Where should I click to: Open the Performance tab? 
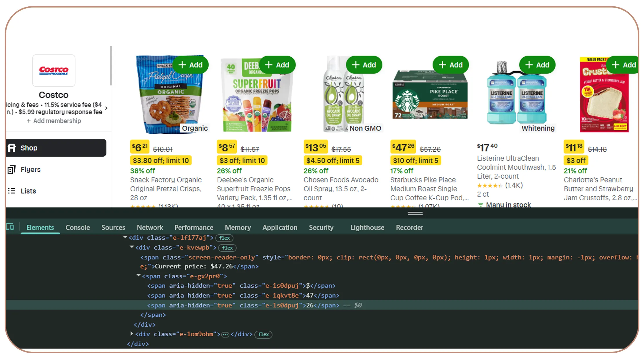pos(194,228)
